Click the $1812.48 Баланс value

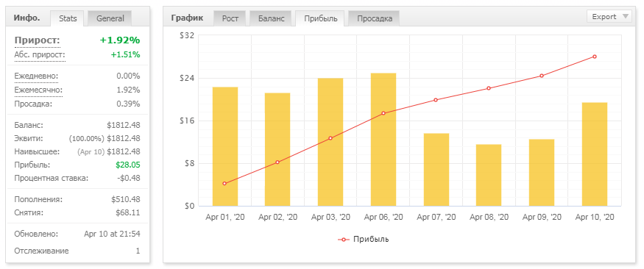[123, 126]
